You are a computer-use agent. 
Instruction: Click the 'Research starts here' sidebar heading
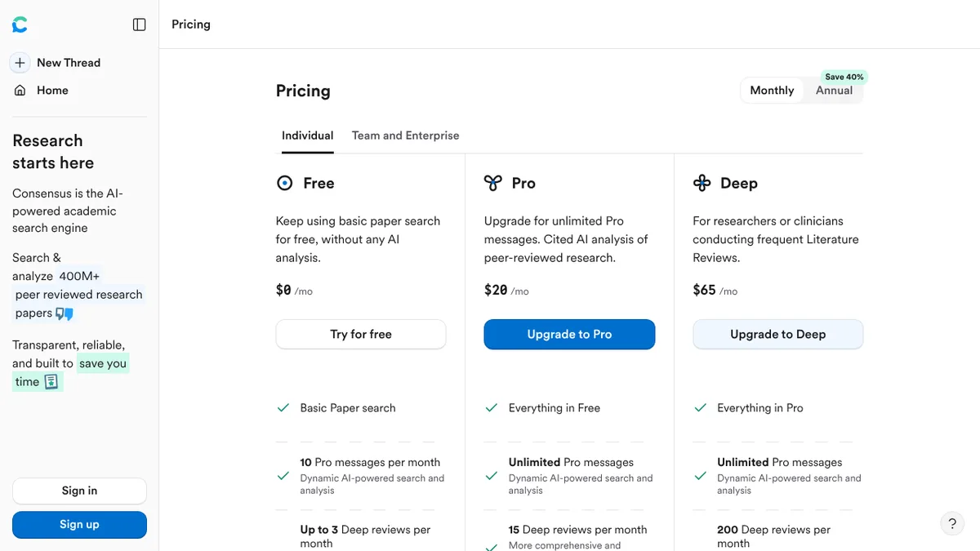pyautogui.click(x=53, y=152)
